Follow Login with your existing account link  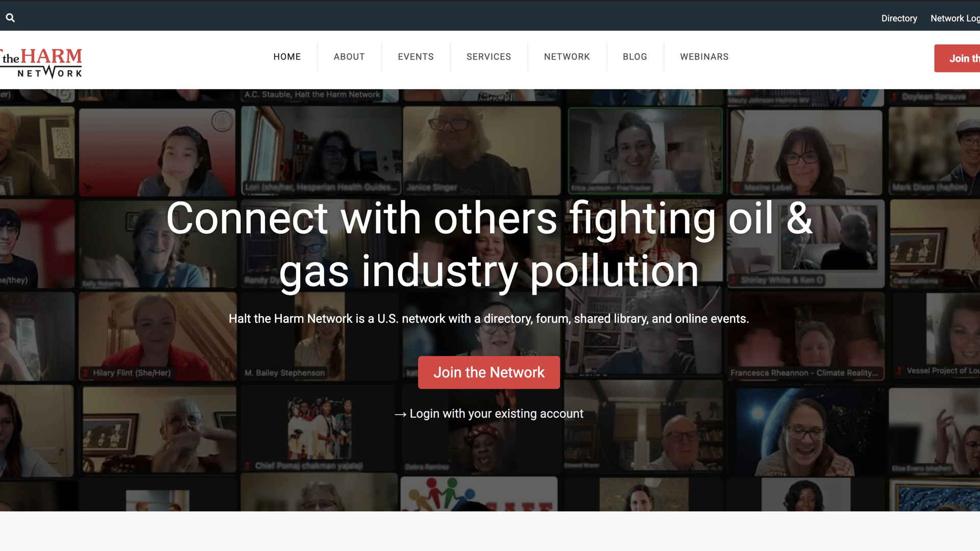point(496,414)
